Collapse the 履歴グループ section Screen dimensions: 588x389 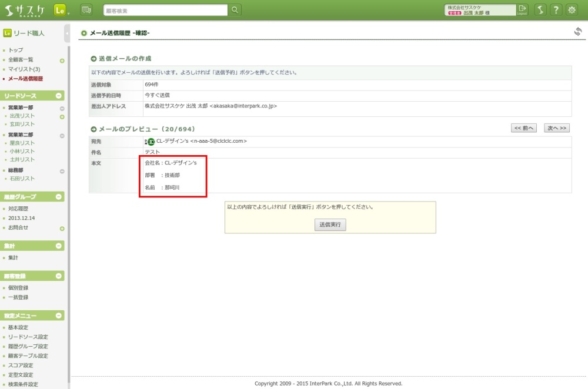pyautogui.click(x=58, y=197)
